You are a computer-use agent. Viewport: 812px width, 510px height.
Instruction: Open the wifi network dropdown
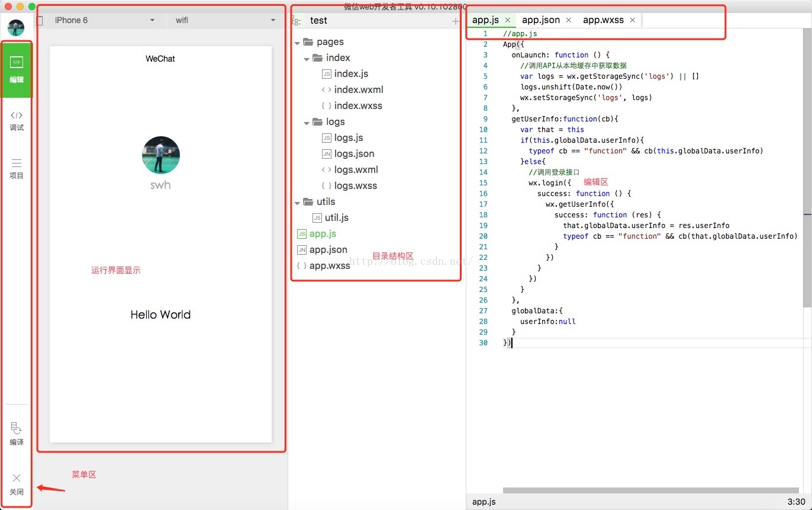coord(225,20)
